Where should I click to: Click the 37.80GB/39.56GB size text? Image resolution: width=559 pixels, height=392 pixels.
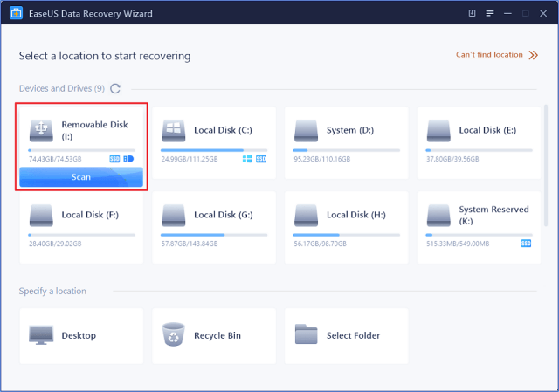(452, 159)
